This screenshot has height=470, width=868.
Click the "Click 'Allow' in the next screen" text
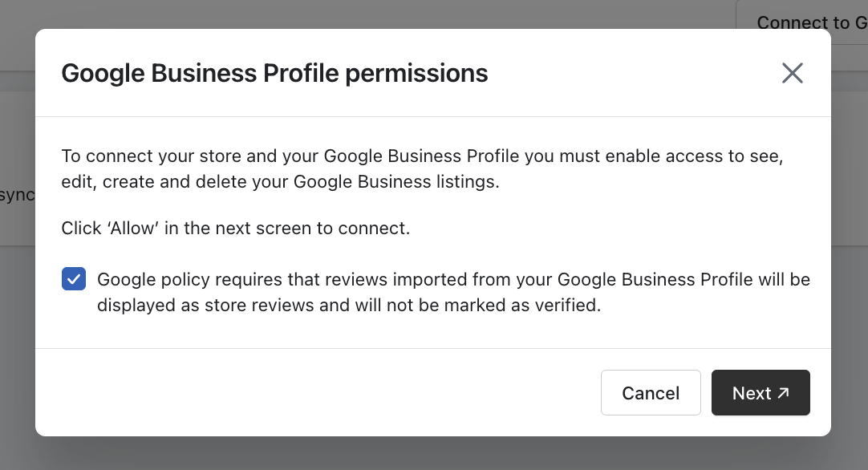236,228
